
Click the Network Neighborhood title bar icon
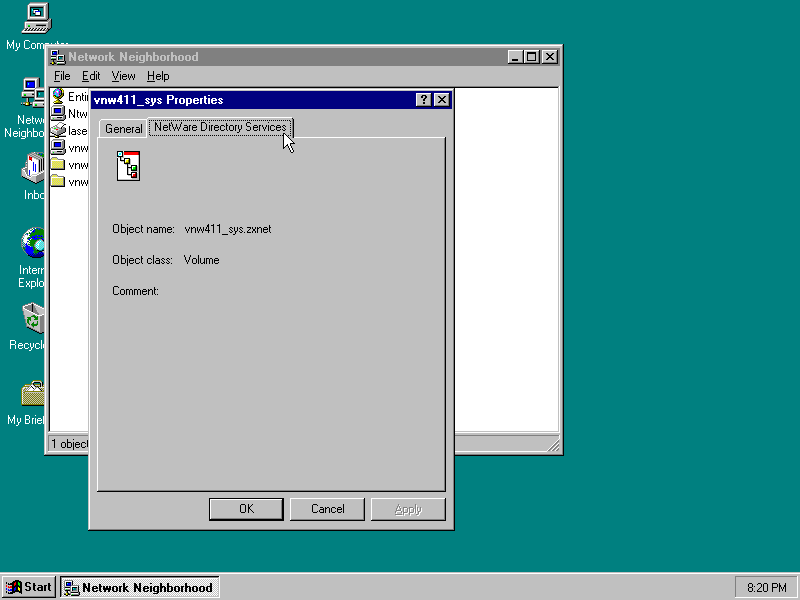click(x=58, y=57)
